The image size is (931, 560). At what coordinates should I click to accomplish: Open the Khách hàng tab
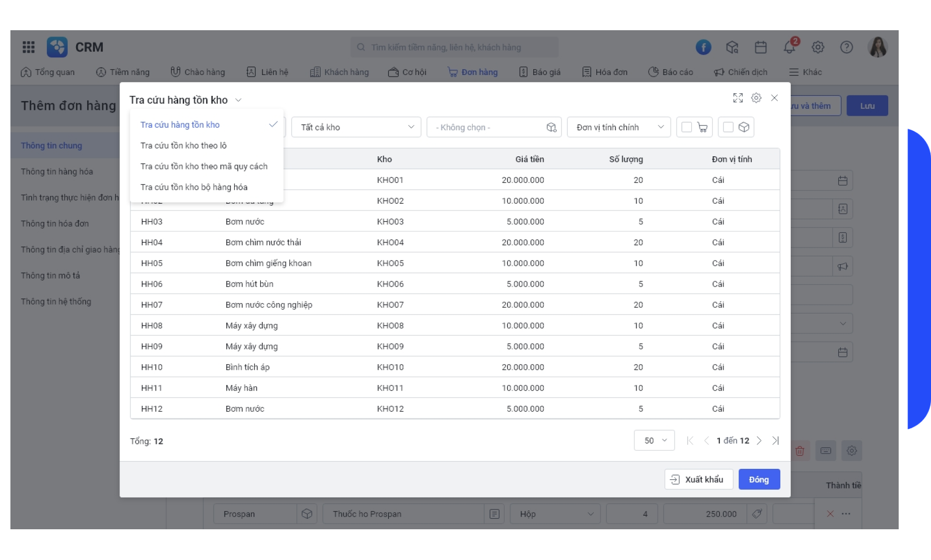(339, 72)
